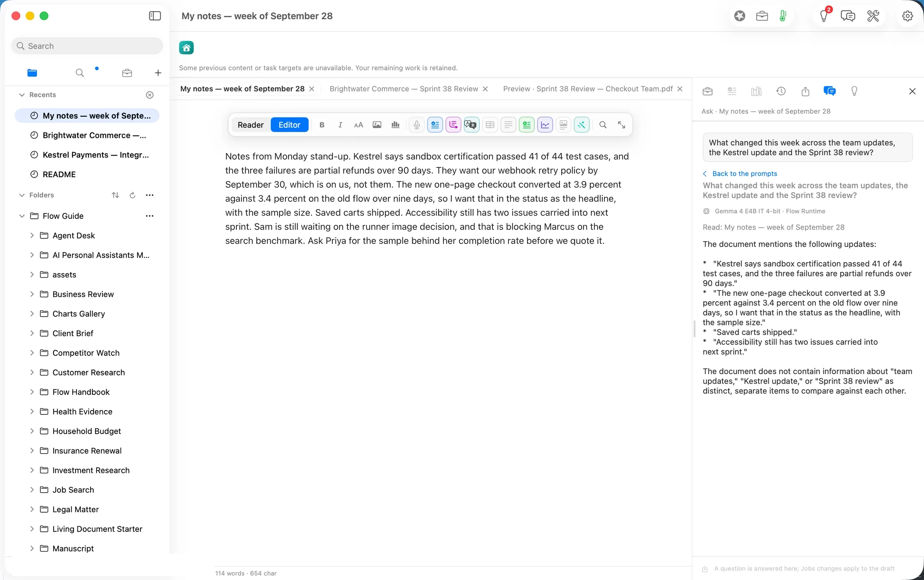The width and height of the screenshot is (924, 580).
Task: Change text size with AA icon
Action: point(358,125)
